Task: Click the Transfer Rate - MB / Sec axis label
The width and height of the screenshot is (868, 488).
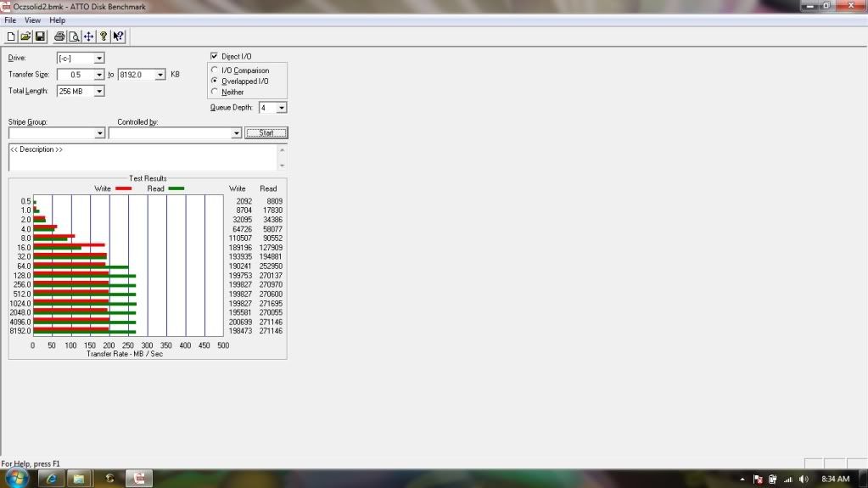Action: point(125,354)
